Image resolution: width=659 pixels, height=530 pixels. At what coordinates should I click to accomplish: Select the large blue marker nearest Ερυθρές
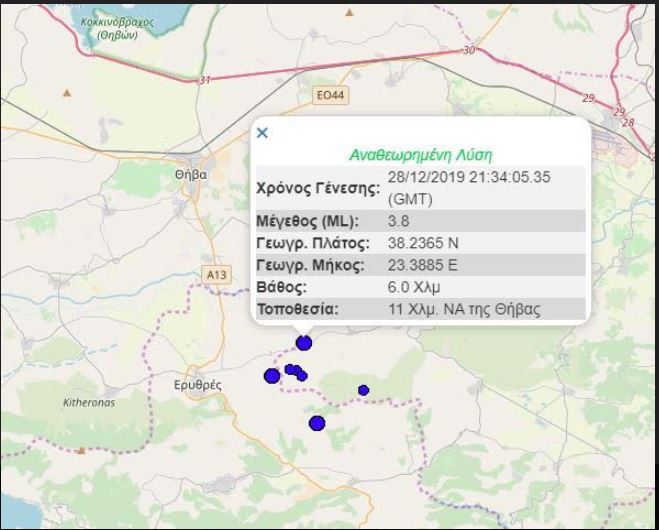[271, 376]
